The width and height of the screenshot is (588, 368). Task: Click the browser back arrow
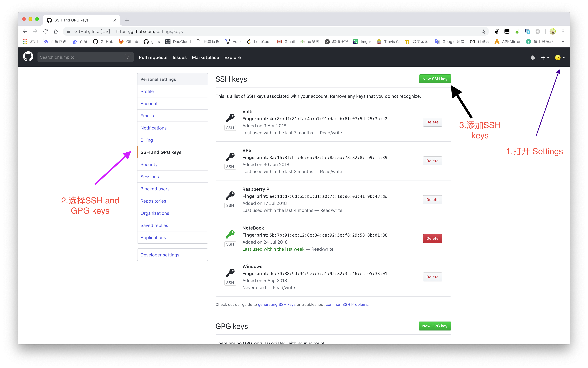[25, 31]
